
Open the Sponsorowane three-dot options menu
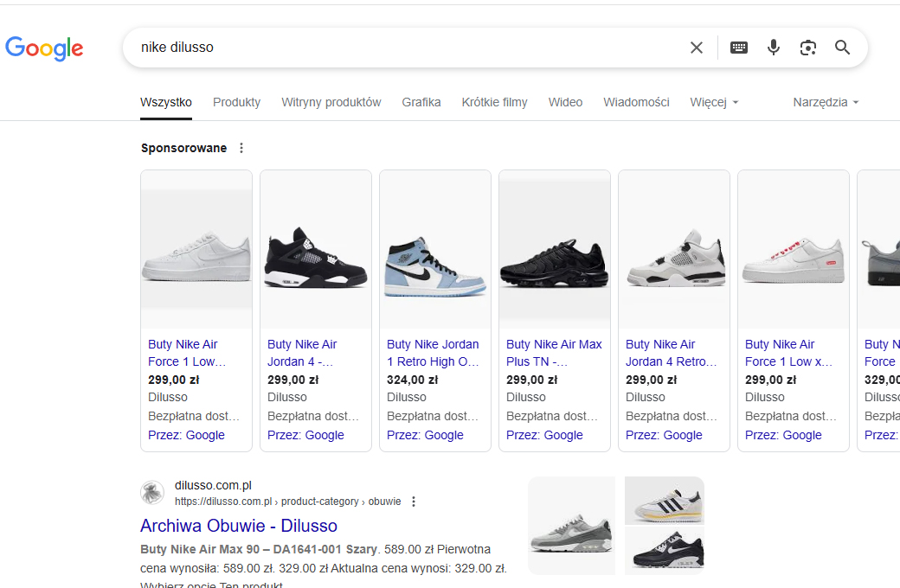pyautogui.click(x=241, y=148)
